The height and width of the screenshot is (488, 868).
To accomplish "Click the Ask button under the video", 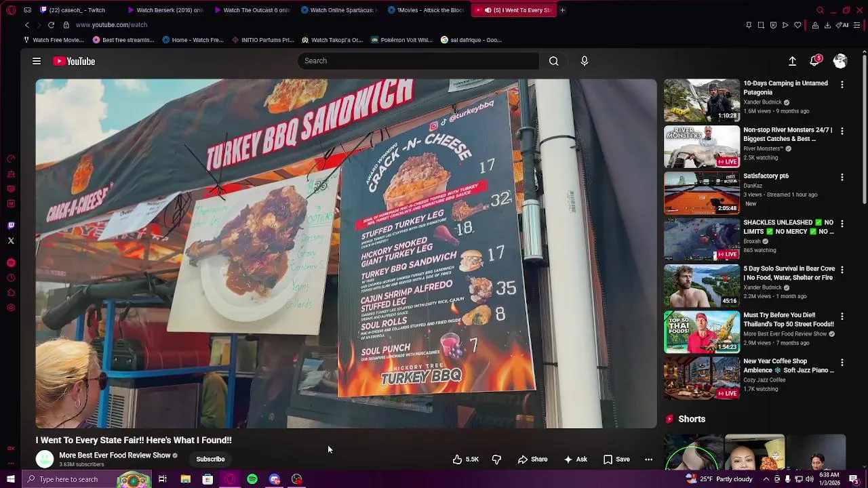I will pyautogui.click(x=575, y=460).
